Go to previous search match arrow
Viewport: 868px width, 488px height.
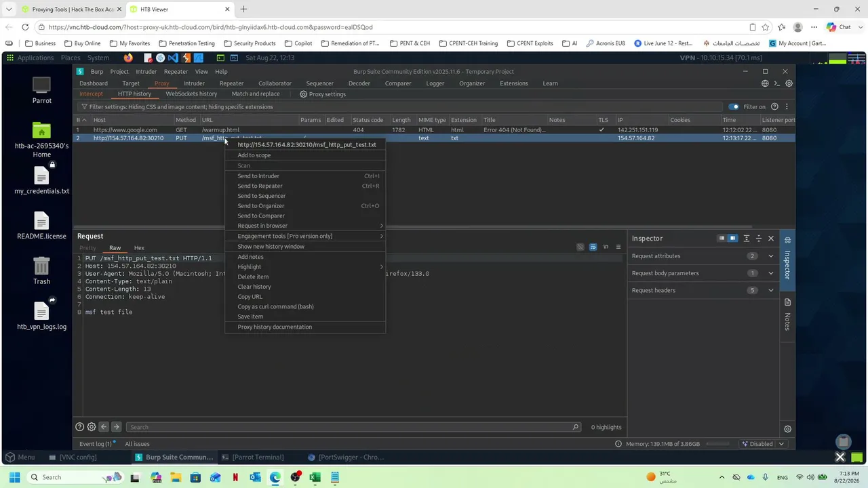coord(104,427)
